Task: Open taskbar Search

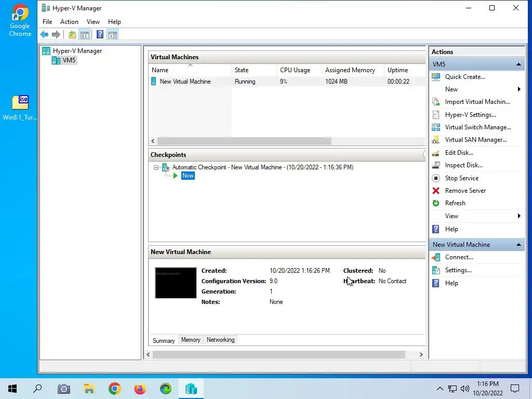Action: 37,389
